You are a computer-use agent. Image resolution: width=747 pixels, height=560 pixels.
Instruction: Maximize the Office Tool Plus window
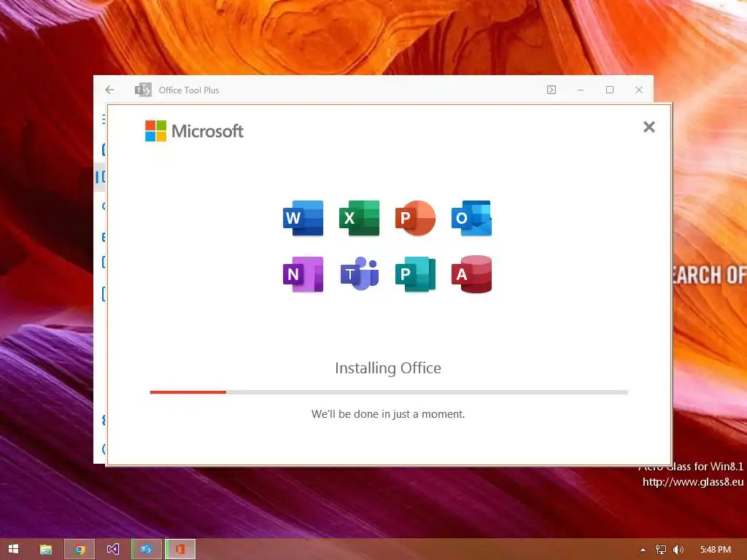tap(610, 90)
